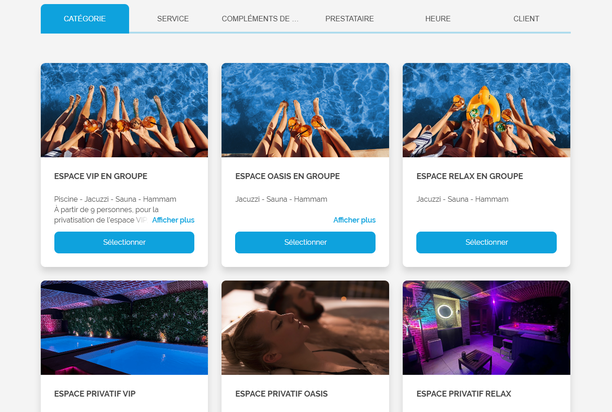
Task: Open the Espace Privatif Oasis couple image
Action: point(305,328)
